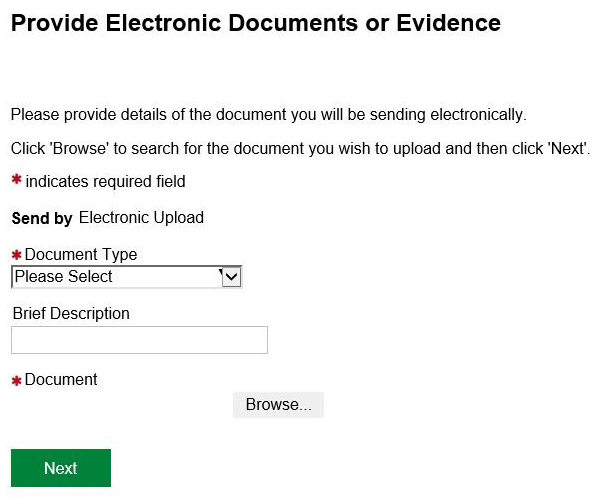The height and width of the screenshot is (498, 610).
Task: Click the red asterisk before 'indicates required field'
Action: 16,180
